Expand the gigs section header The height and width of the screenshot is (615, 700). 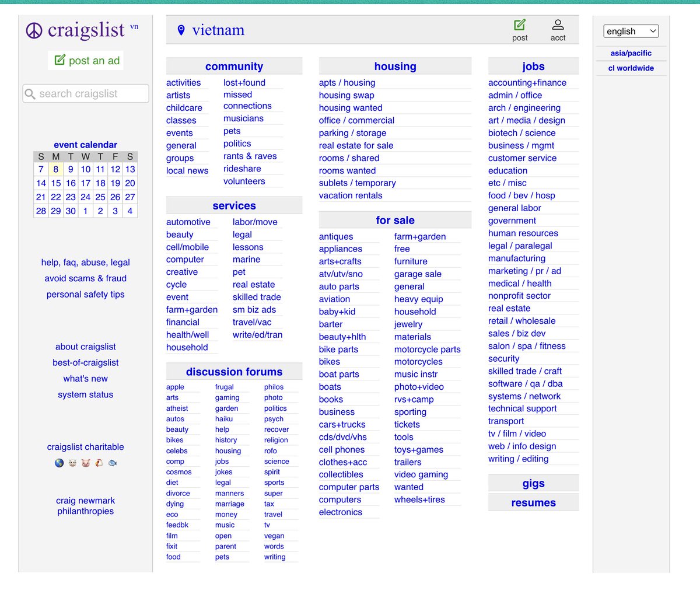click(x=533, y=483)
